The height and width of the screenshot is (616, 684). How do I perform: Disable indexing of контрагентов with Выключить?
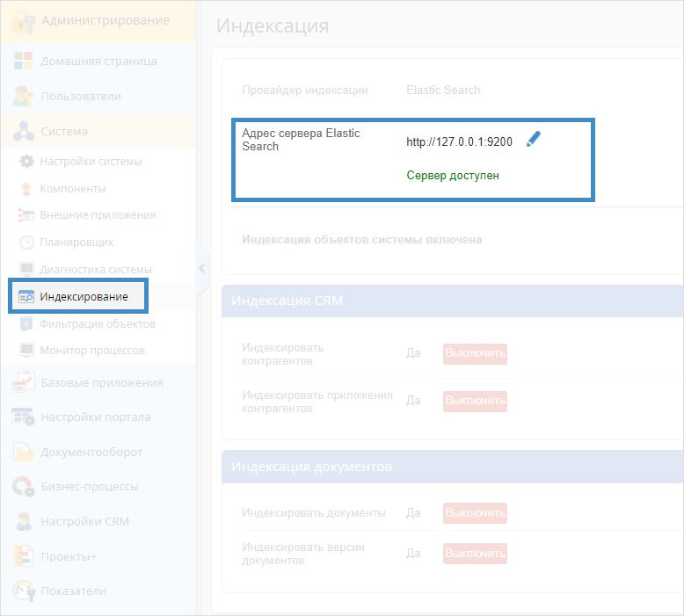pyautogui.click(x=475, y=353)
